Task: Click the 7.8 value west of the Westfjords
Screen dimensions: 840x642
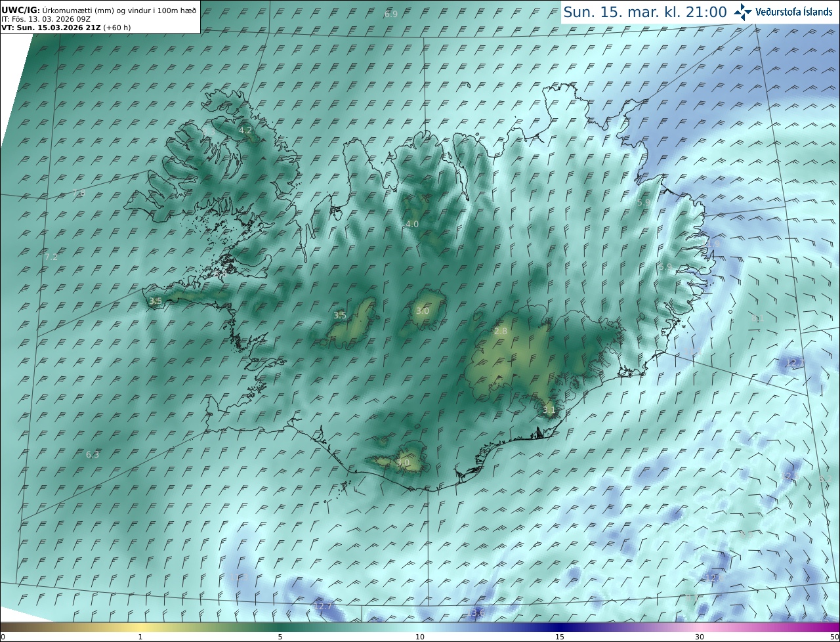Action: (78, 193)
